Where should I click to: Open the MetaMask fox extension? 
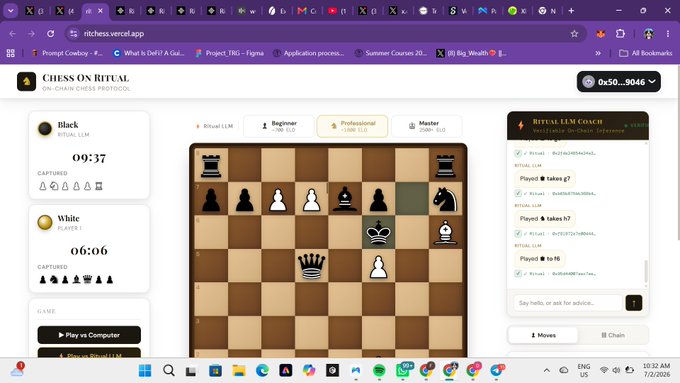click(601, 33)
